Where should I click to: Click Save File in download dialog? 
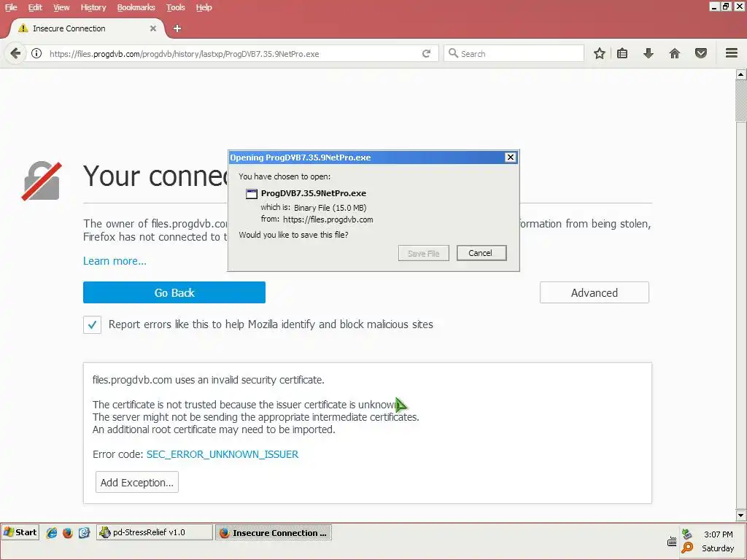(x=424, y=253)
